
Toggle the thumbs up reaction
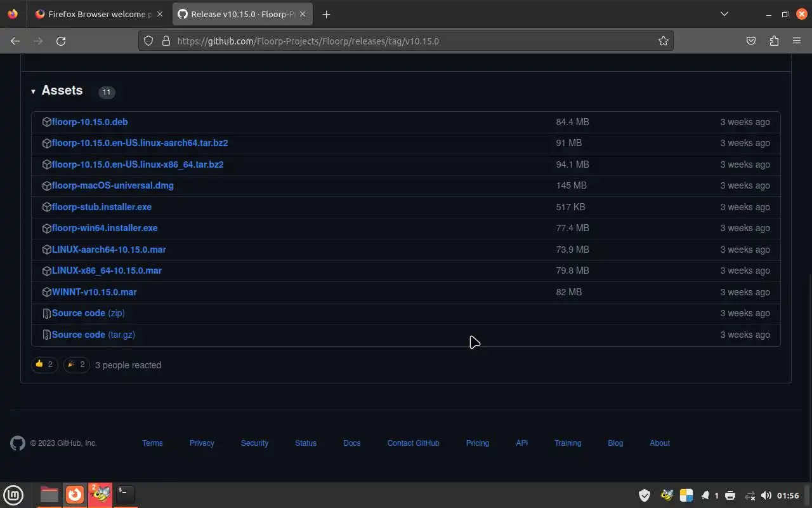[44, 364]
